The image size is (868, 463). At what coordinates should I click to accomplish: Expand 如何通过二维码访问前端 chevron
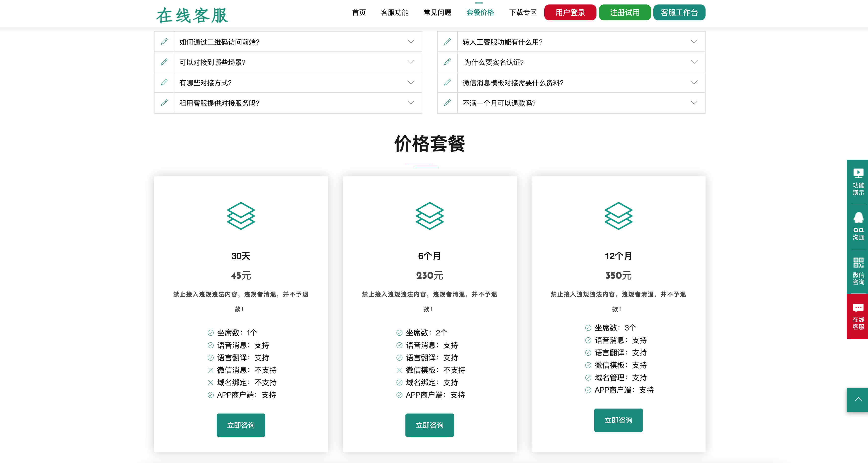click(x=411, y=42)
